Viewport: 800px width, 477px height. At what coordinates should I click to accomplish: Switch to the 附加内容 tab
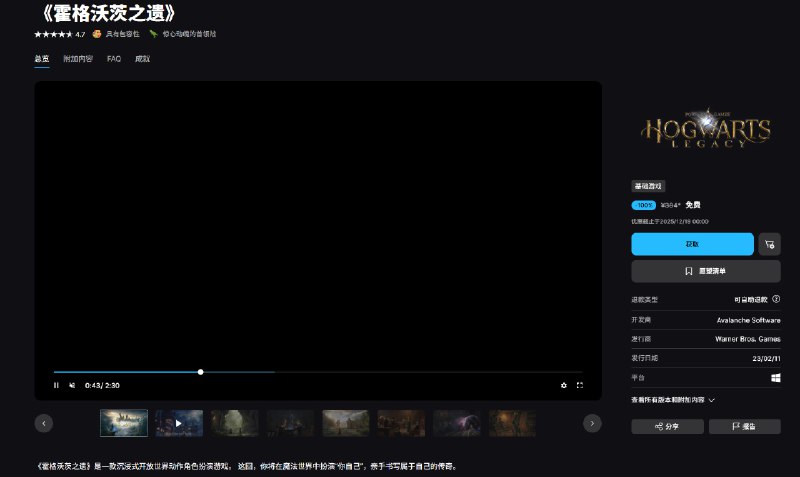pyautogui.click(x=77, y=59)
